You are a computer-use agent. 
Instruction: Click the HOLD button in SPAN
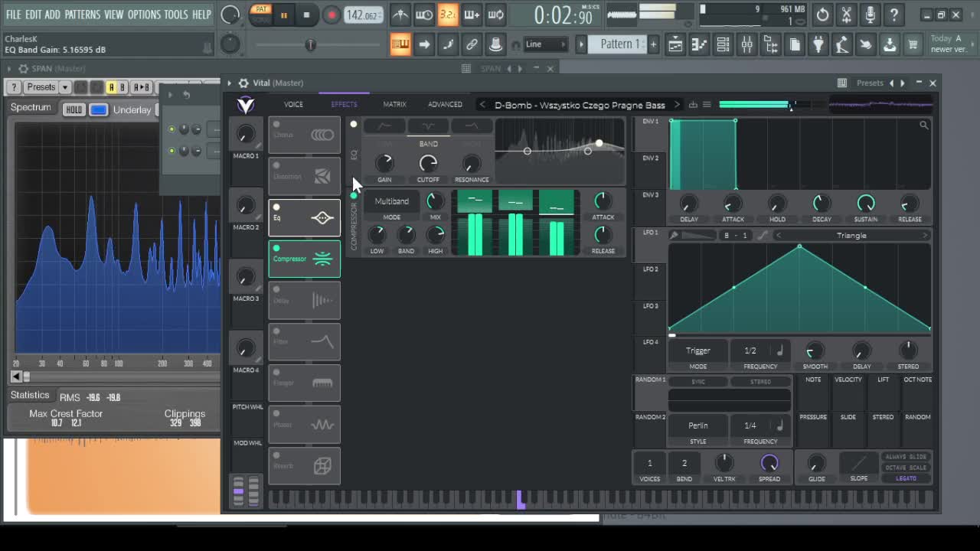coord(73,110)
